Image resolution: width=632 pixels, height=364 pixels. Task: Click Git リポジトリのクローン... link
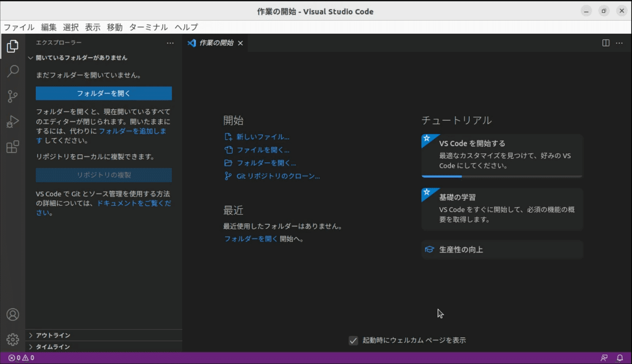pyautogui.click(x=278, y=176)
